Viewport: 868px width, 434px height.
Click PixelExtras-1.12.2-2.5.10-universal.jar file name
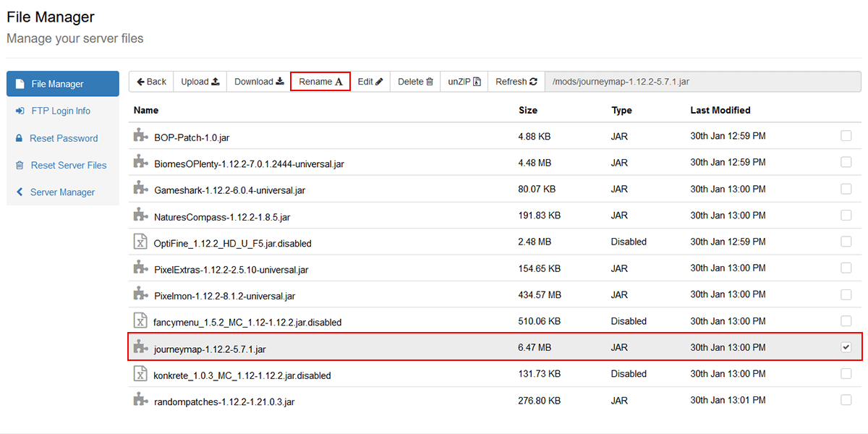pyautogui.click(x=231, y=270)
